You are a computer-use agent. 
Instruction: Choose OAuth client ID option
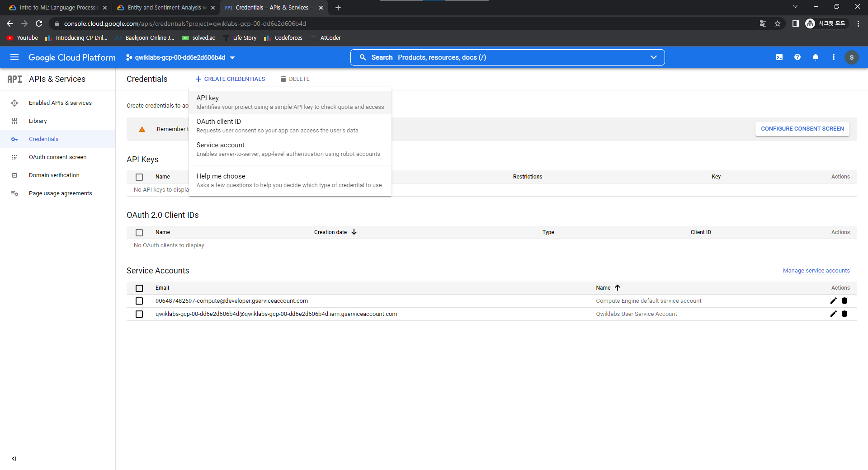tap(290, 126)
